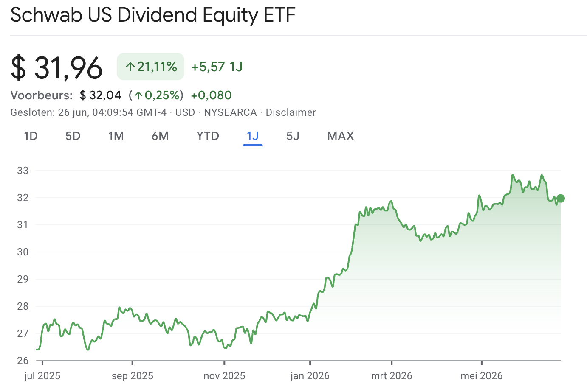The height and width of the screenshot is (392, 587).
Task: Click the up arrow in the 21,11% badge
Action: coord(130,67)
